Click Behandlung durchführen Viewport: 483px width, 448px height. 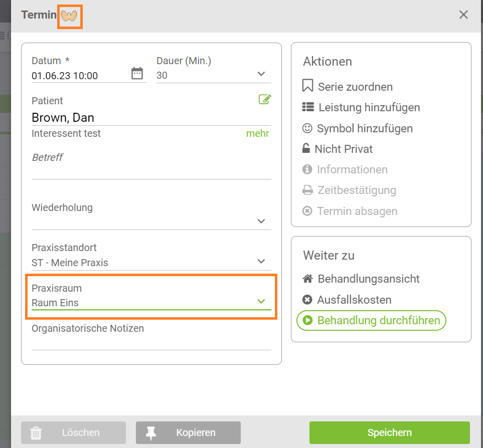(371, 320)
